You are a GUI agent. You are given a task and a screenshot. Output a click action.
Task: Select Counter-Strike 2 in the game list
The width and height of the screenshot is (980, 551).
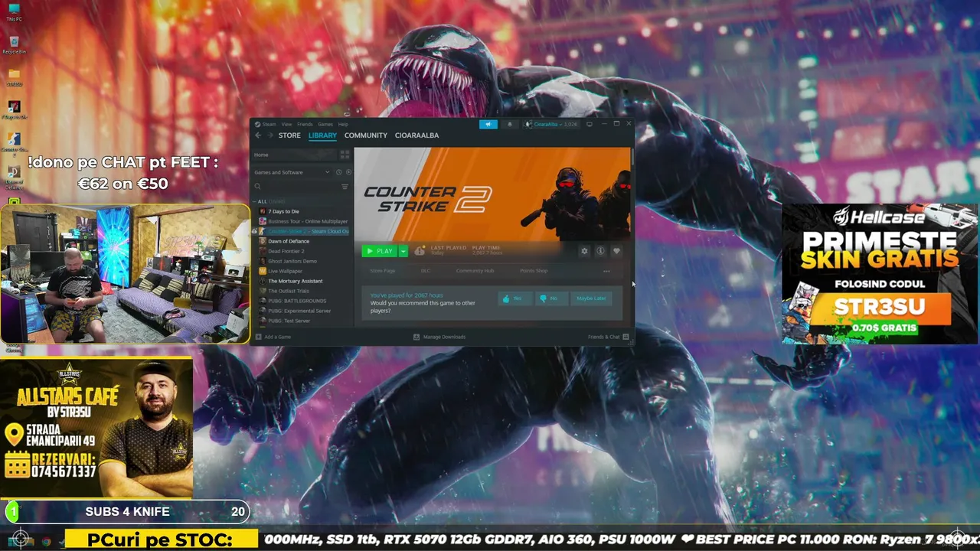303,231
